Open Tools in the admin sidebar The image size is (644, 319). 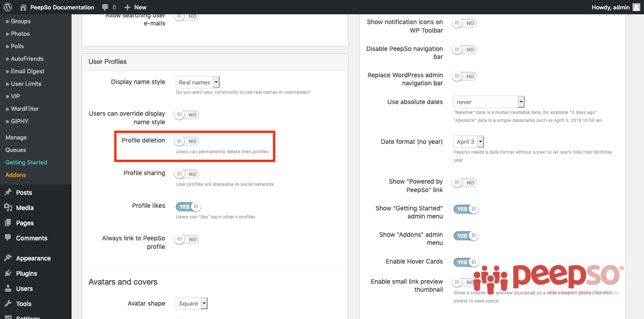[x=24, y=304]
